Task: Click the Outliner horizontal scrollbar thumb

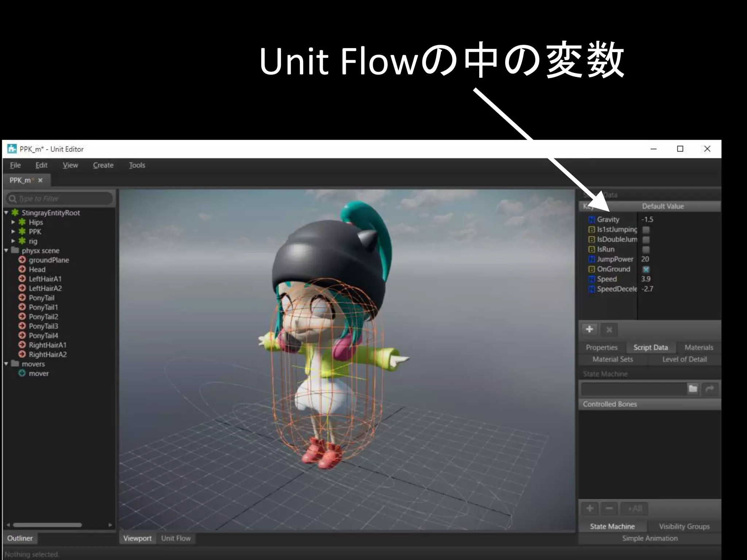Action: tap(47, 525)
